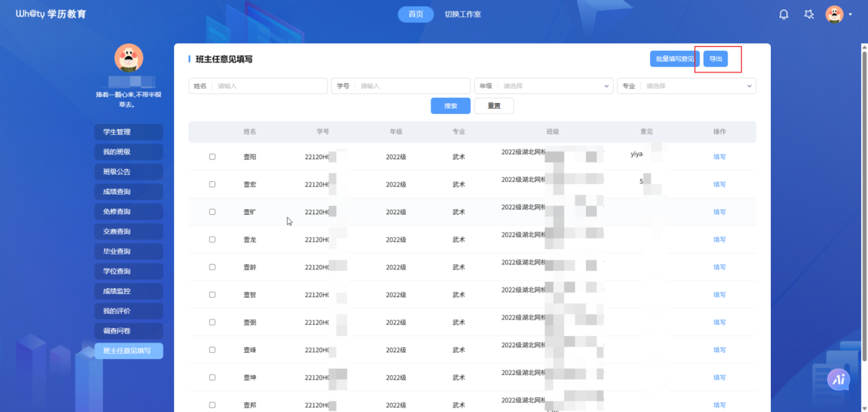
Task: Click the badge icon beside the bell
Action: (809, 14)
